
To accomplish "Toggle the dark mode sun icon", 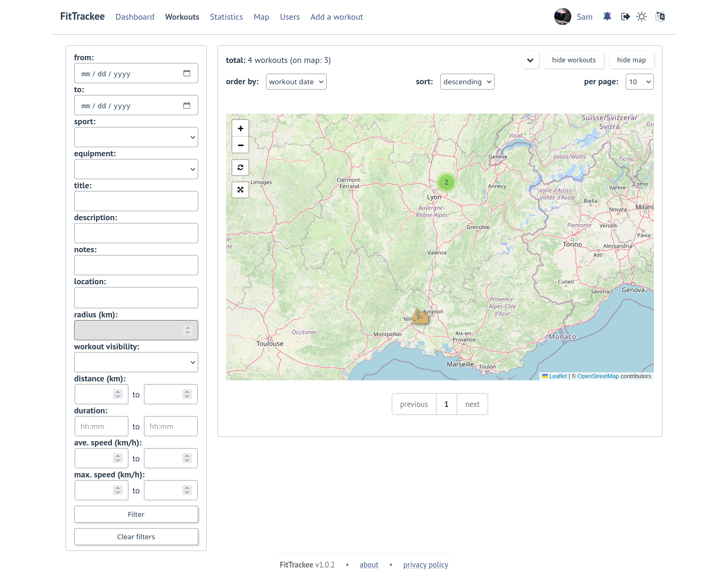I will (x=642, y=17).
